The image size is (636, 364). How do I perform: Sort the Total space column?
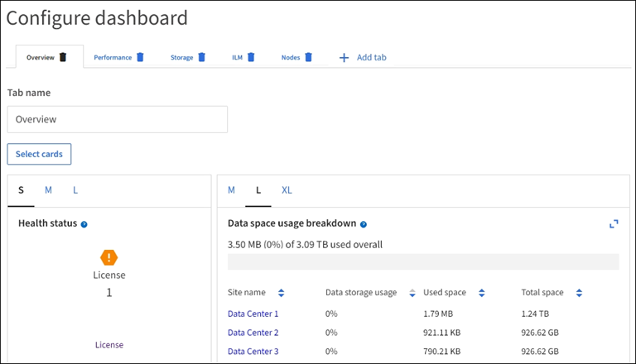(579, 293)
